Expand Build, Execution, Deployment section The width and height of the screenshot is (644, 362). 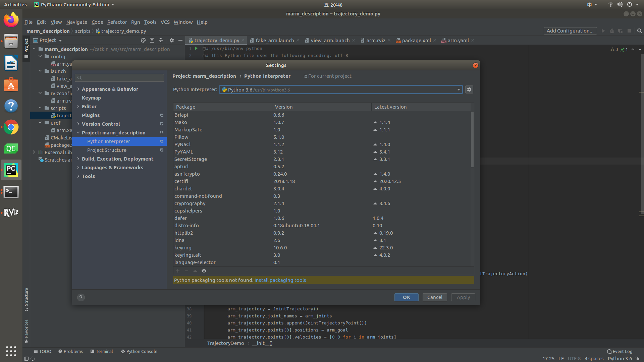78,159
